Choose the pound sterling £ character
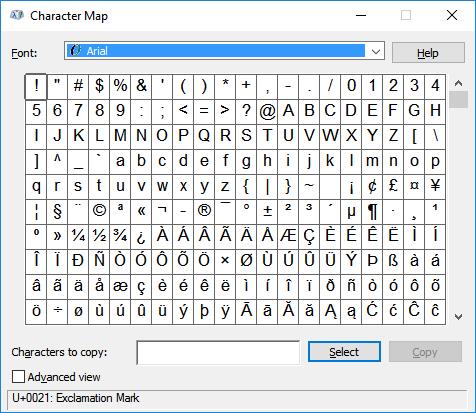The width and height of the screenshot is (476, 413). 393,187
